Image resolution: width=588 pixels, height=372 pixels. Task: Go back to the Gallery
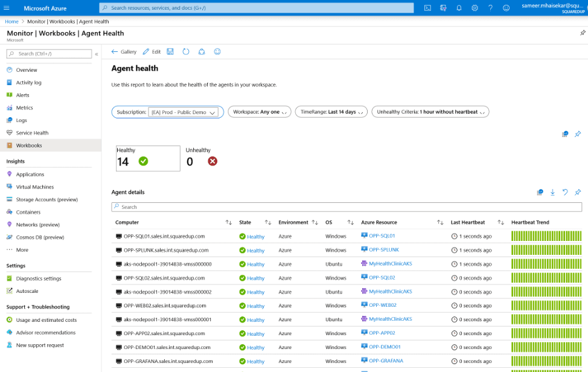tap(124, 52)
